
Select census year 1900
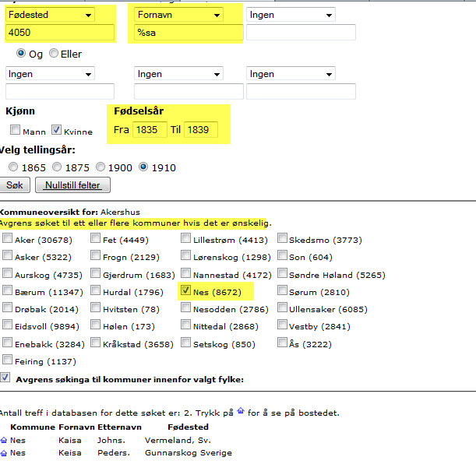(100, 167)
